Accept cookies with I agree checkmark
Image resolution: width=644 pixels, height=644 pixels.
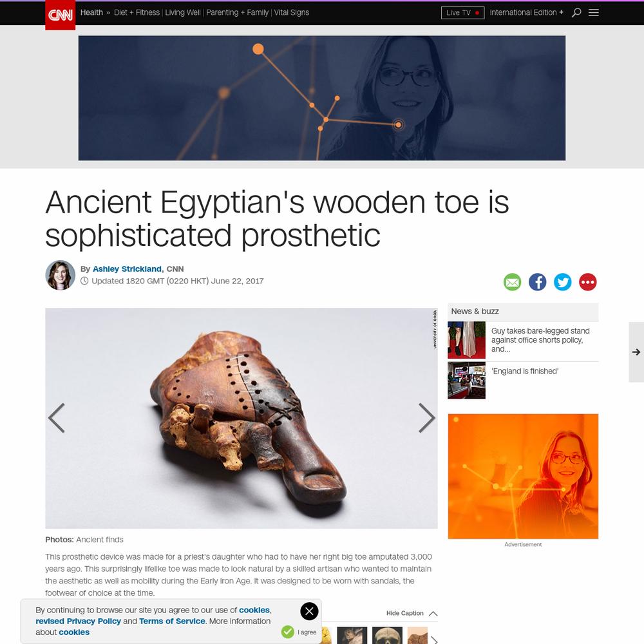tap(299, 632)
